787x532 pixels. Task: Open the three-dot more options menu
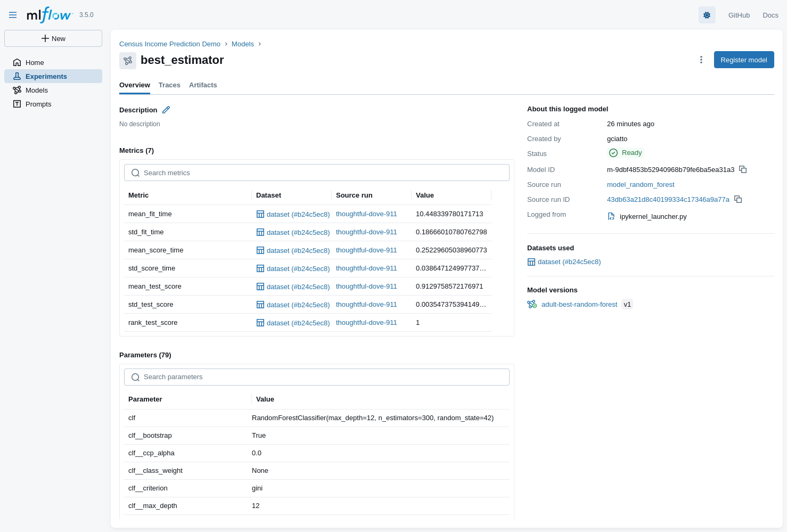701,60
